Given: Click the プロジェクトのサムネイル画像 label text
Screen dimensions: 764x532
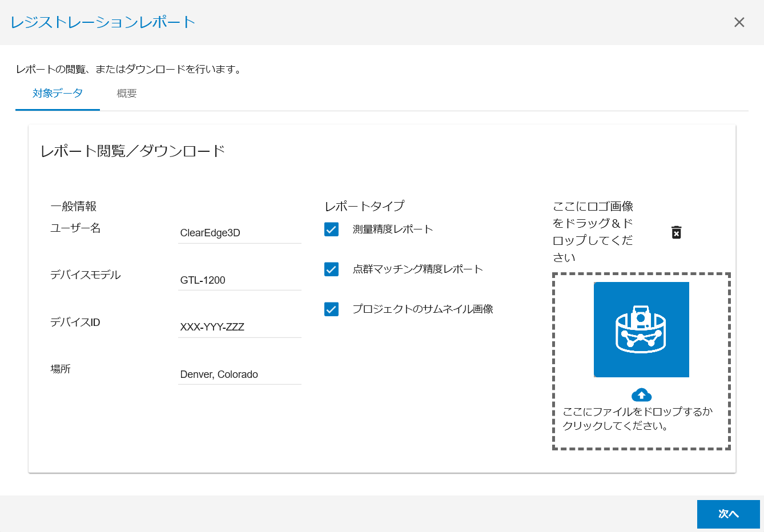Looking at the screenshot, I should tap(423, 309).
